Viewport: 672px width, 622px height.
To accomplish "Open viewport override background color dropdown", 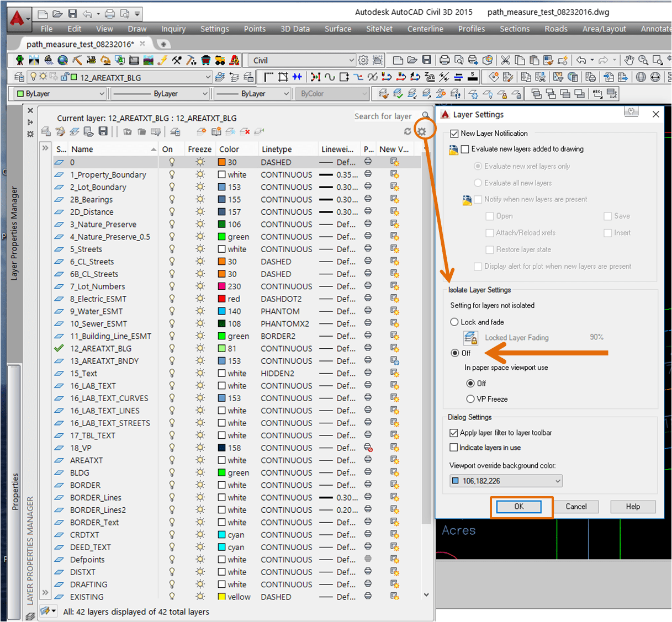I will click(x=558, y=481).
